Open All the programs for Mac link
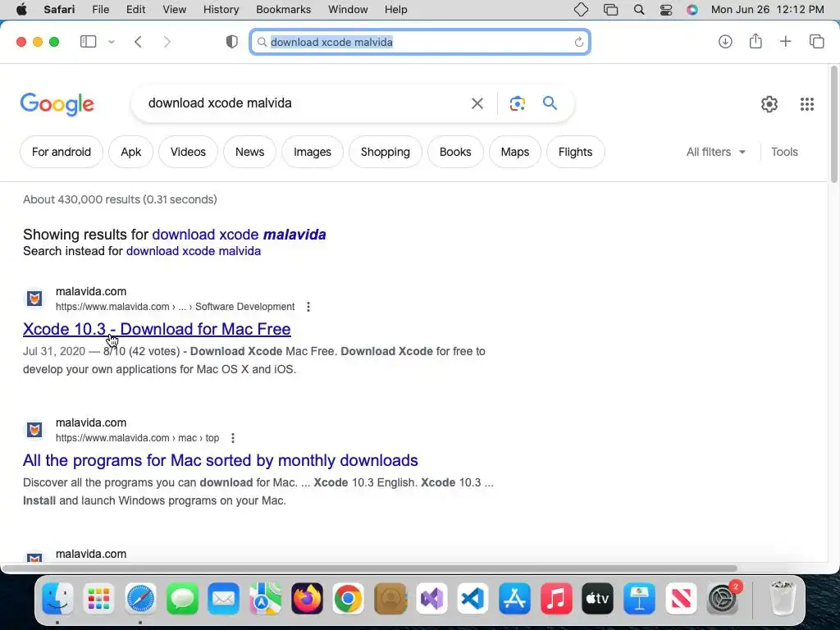The width and height of the screenshot is (840, 630). [x=220, y=460]
